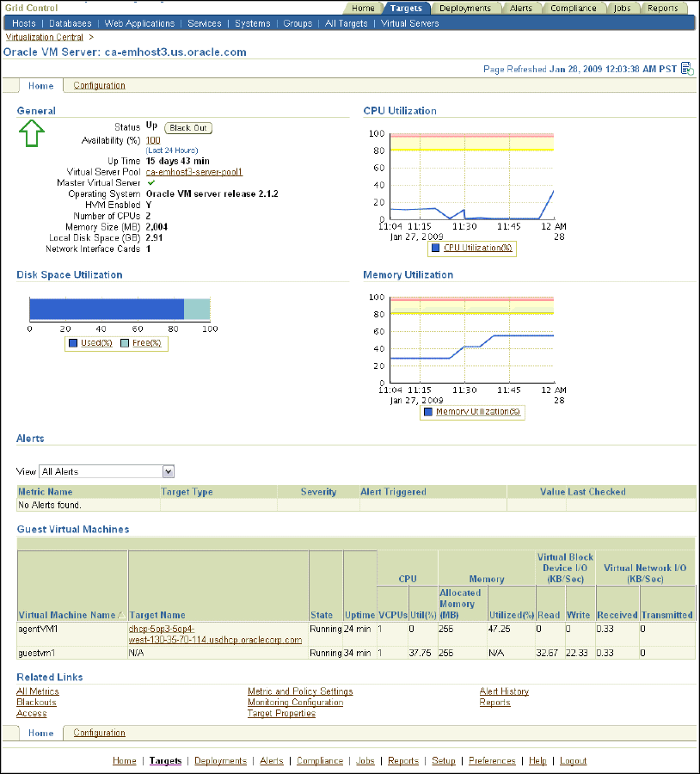Open the Access related link
This screenshot has height=774, width=700.
(x=32, y=713)
